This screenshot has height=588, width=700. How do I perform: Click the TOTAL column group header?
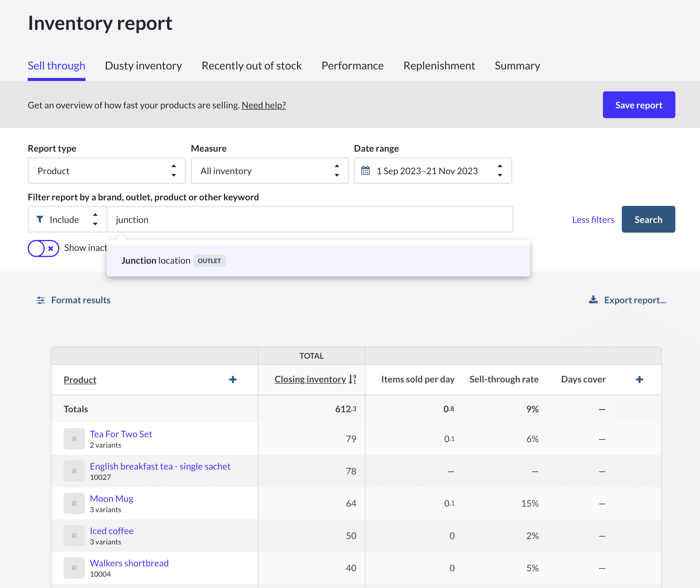[311, 356]
